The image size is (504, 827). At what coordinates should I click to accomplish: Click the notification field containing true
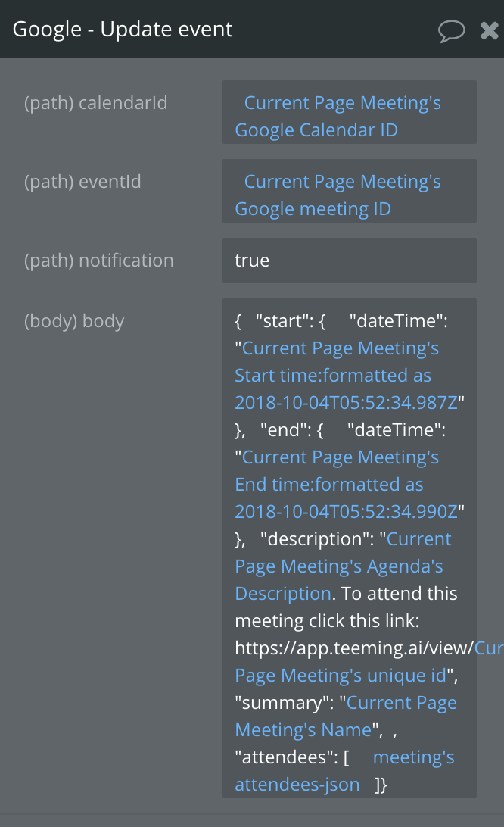point(350,261)
